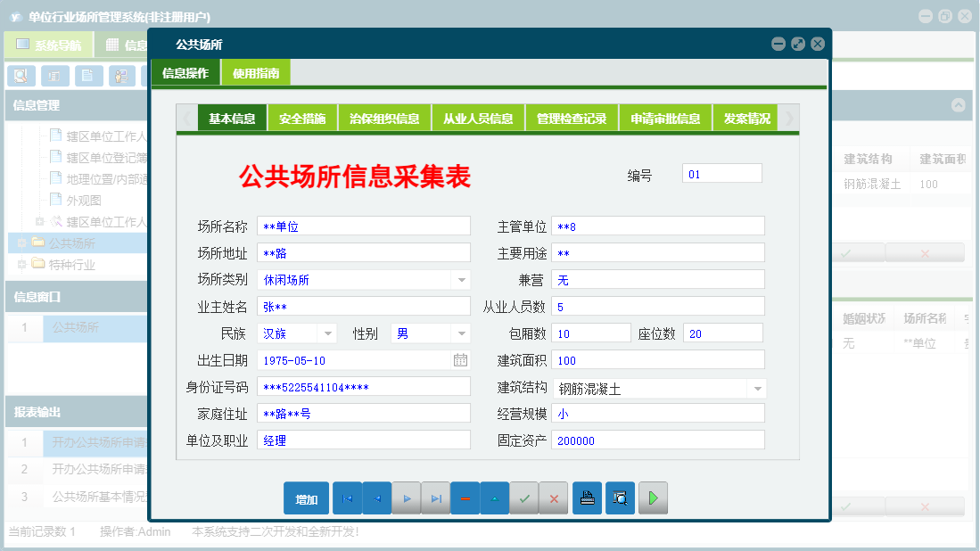Viewport: 980px width, 551px height.
Task: Open the 性别 dropdown showing 男
Action: [x=460, y=333]
